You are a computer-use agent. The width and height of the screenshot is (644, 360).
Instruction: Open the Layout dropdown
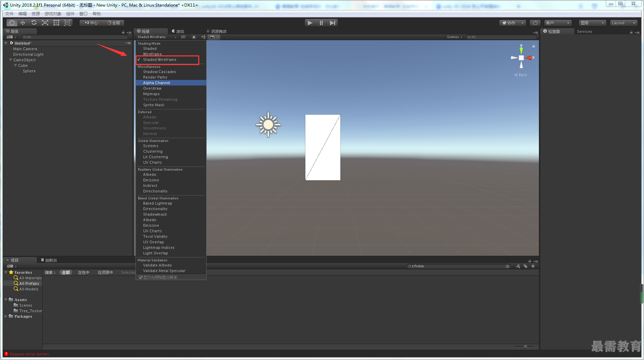624,23
